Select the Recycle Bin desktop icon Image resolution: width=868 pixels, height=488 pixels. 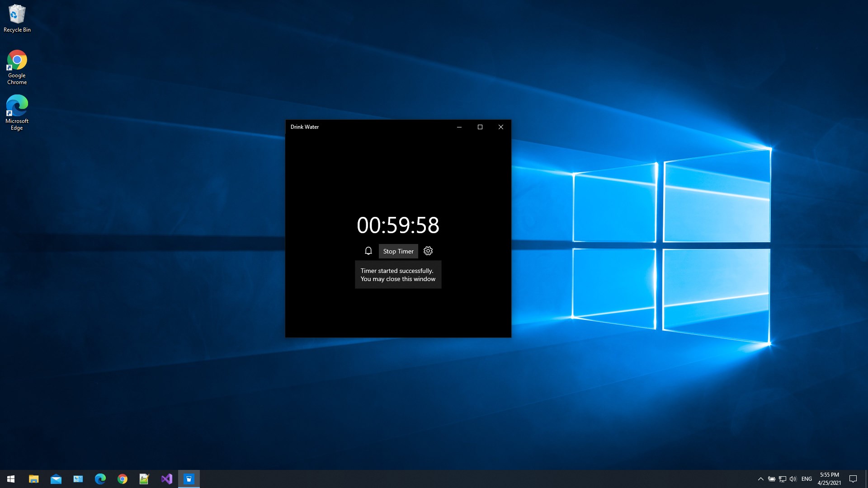[17, 18]
